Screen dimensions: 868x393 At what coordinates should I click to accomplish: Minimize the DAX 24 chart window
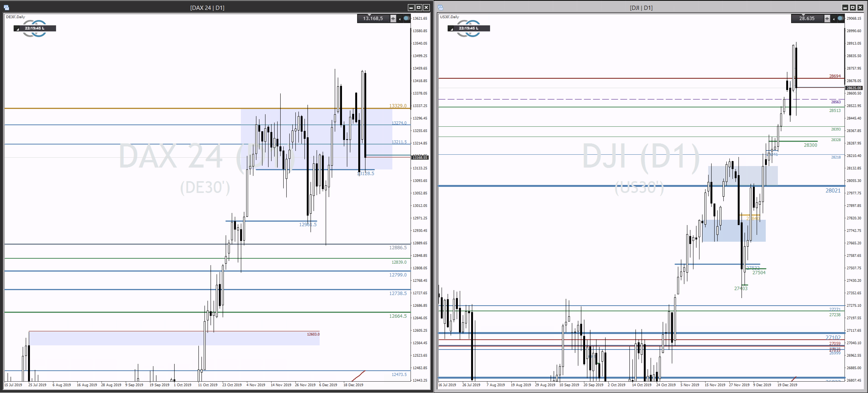411,7
